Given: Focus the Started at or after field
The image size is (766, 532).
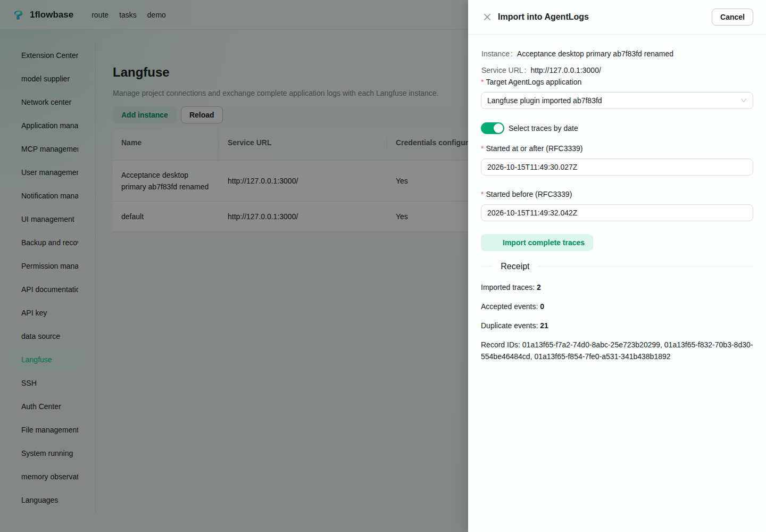Looking at the screenshot, I should click(617, 167).
